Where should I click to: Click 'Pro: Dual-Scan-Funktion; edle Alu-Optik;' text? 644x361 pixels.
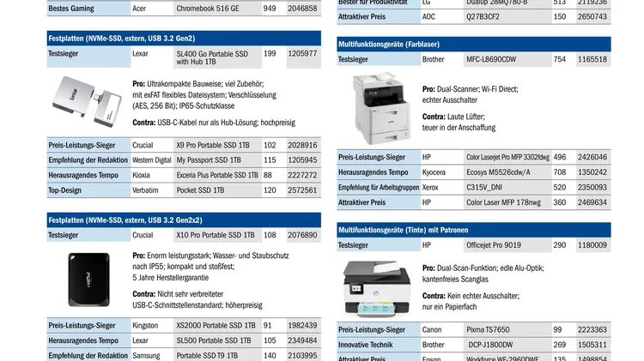483,268
